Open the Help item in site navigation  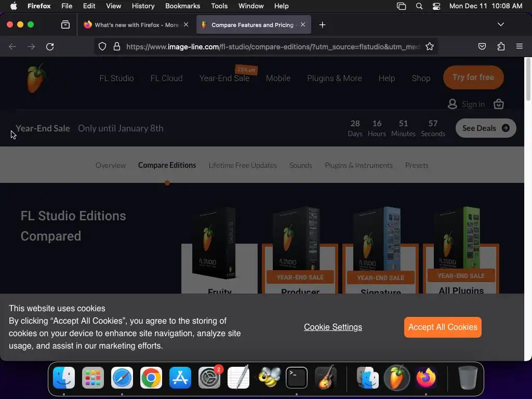coord(387,78)
